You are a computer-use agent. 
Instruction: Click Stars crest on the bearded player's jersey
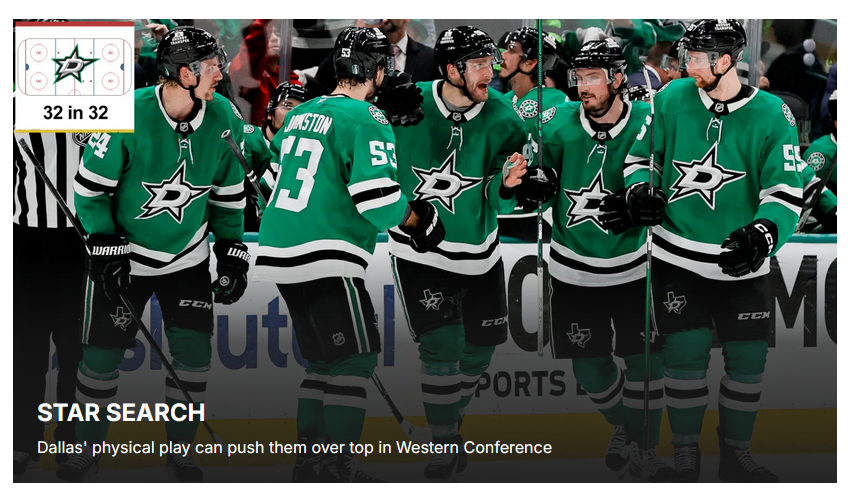coord(586,202)
